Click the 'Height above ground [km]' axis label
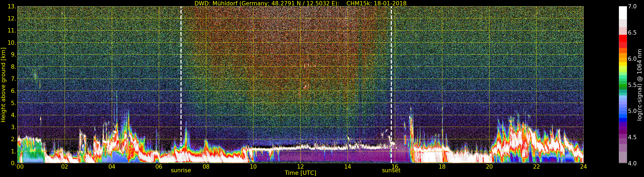This screenshot has height=177, width=644. 3,85
